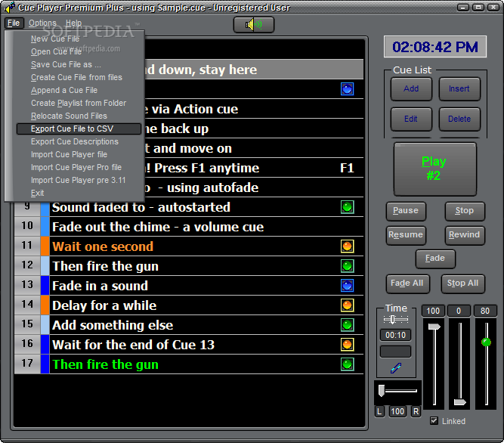Select cue 13 Fade in a sound
504x443 pixels.
click(189, 286)
